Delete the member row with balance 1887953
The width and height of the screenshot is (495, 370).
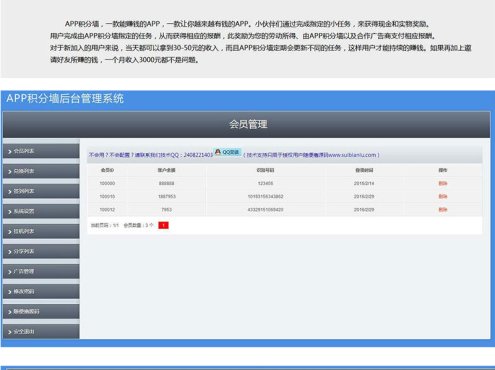pos(443,196)
